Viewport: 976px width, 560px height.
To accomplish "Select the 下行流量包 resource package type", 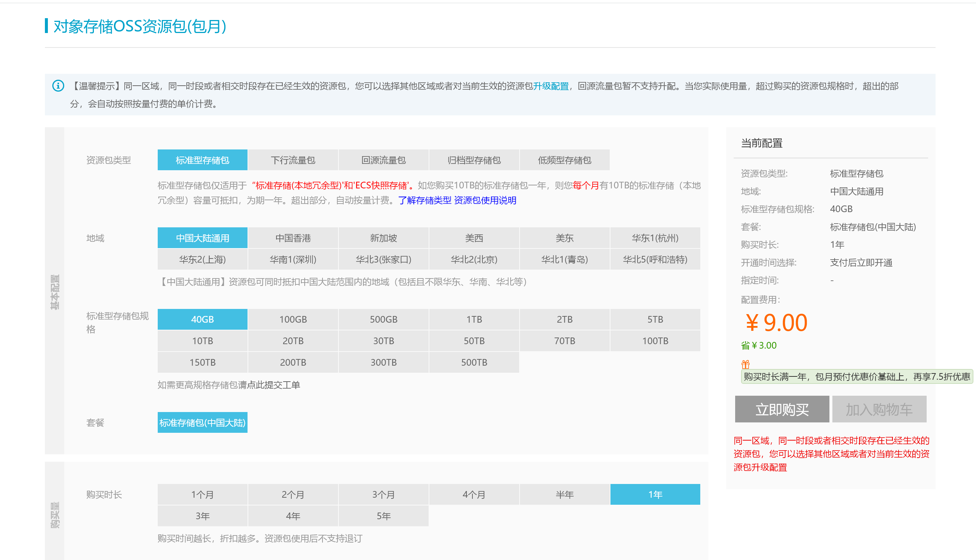I will click(x=293, y=160).
